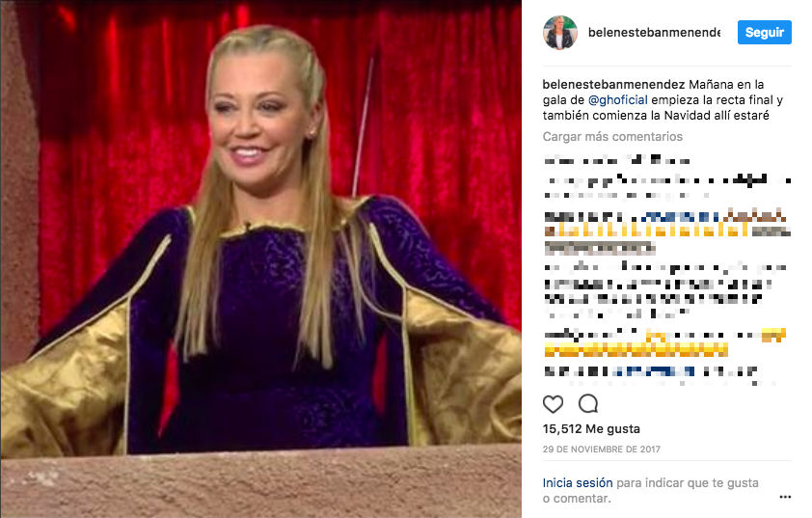This screenshot has width=812, height=518.
Task: View the 15,512 Me gusta likes count
Action: (x=591, y=429)
